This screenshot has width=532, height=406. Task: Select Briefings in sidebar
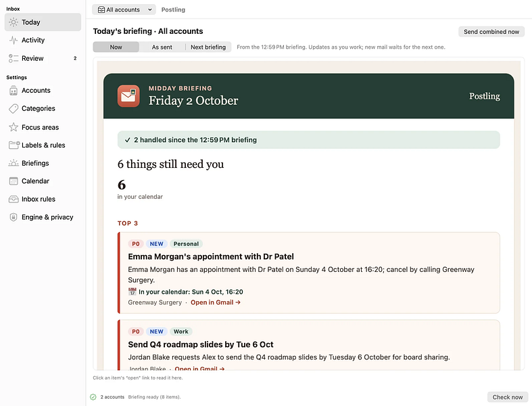point(43,163)
